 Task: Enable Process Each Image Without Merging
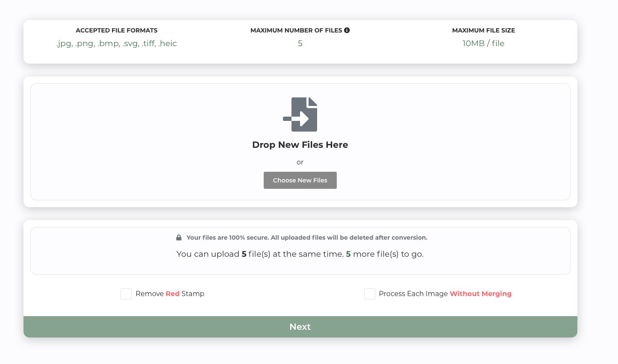(370, 294)
